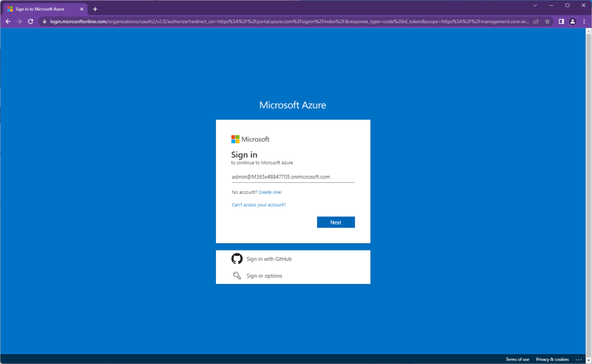This screenshot has height=364, width=592.
Task: View site information via lock icon
Action: pyautogui.click(x=43, y=21)
